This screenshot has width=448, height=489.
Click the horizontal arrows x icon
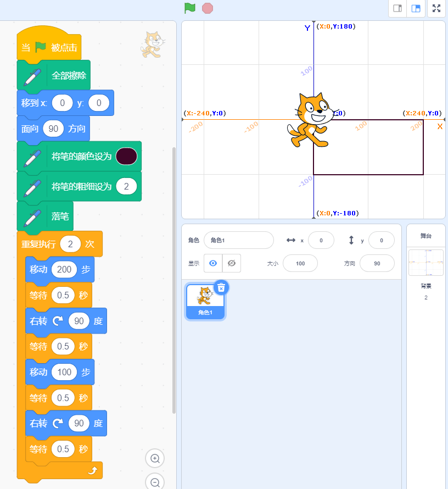click(x=290, y=240)
